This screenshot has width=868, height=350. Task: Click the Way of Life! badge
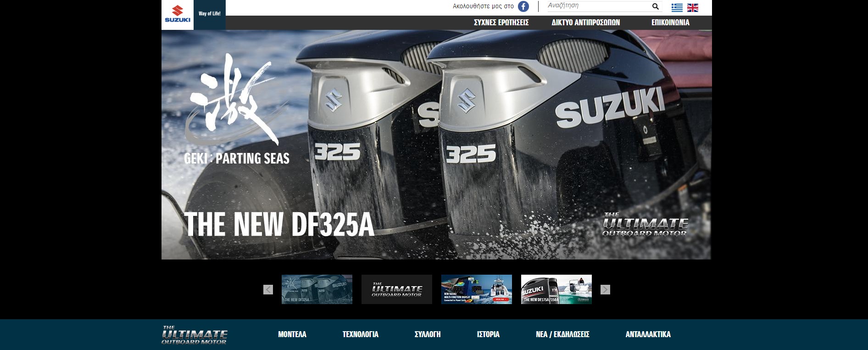pos(210,15)
